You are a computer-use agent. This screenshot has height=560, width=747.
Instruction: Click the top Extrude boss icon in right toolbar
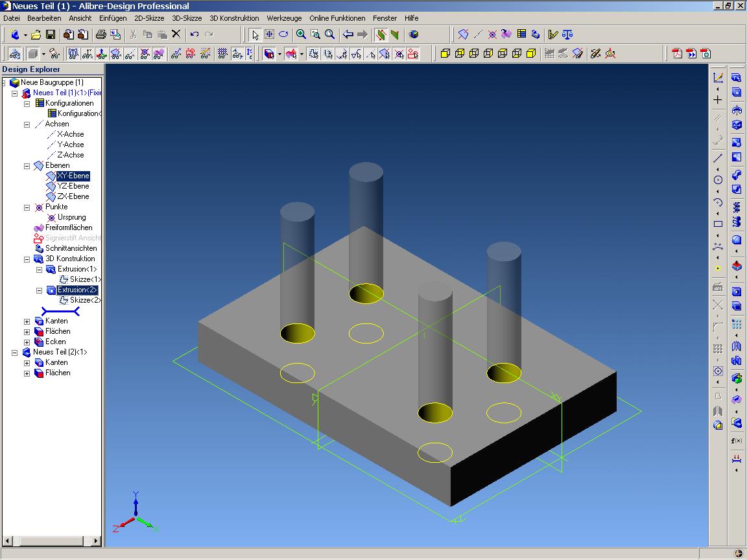point(737,78)
